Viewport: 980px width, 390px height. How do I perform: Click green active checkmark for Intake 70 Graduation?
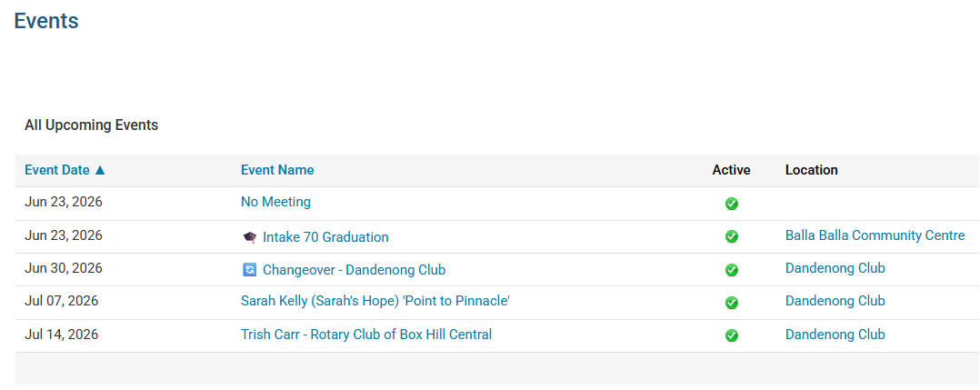731,237
